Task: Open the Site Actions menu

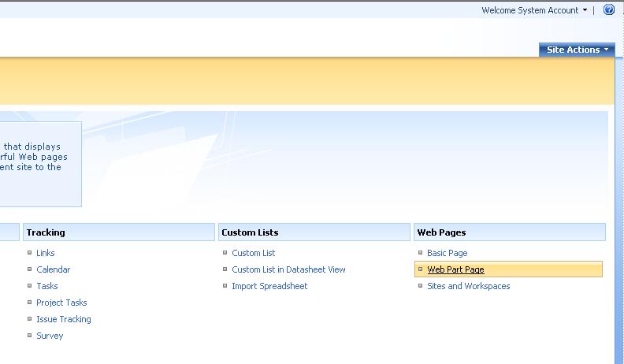Action: coord(577,50)
